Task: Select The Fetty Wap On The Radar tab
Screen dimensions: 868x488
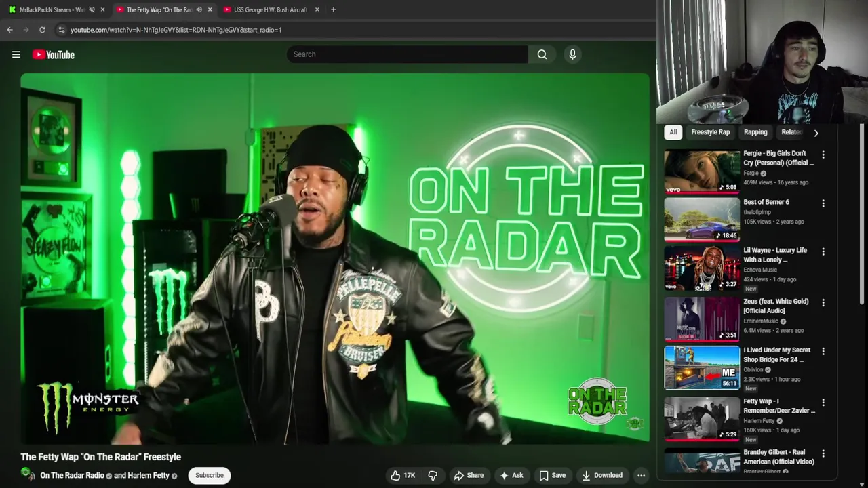Action: pyautogui.click(x=159, y=9)
